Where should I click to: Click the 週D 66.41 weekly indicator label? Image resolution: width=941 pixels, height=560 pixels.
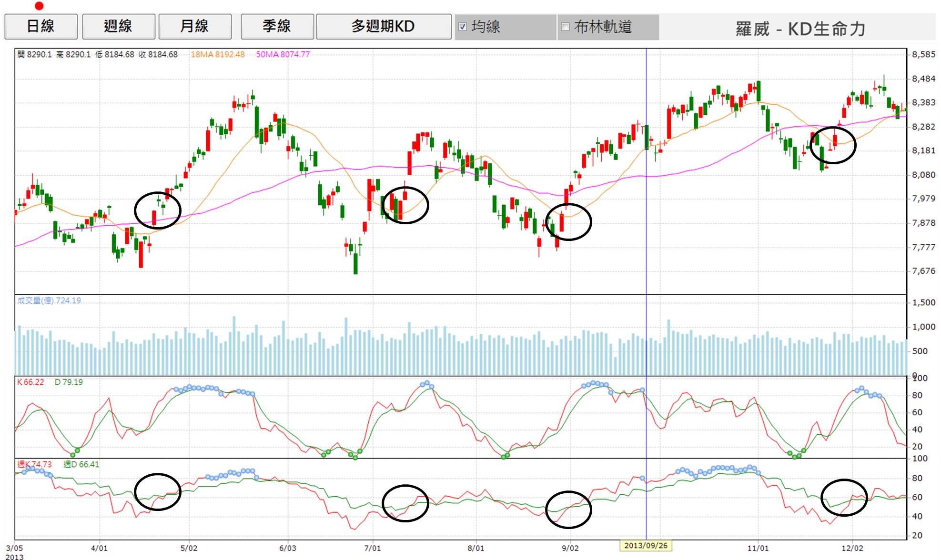81,464
